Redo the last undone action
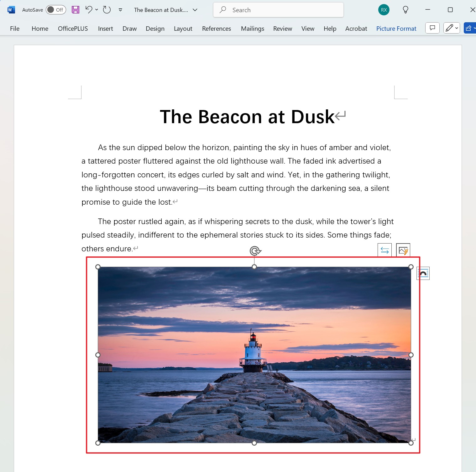This screenshot has width=476, height=472. click(x=107, y=10)
